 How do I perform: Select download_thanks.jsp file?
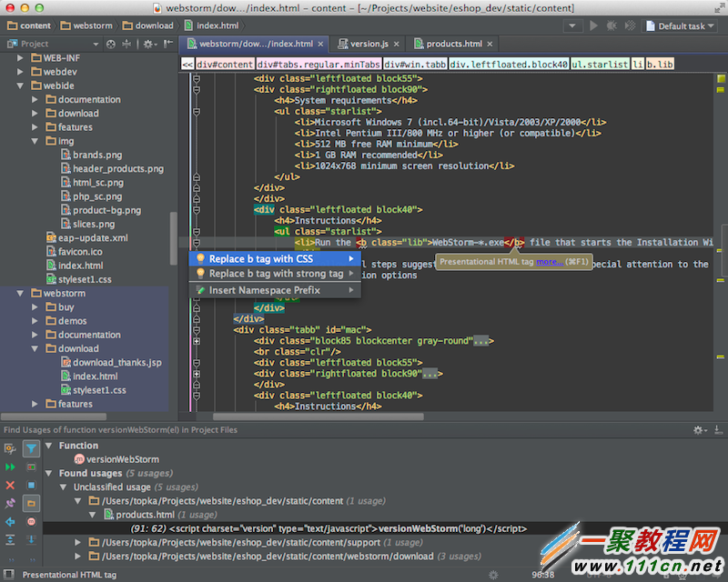[111, 363]
